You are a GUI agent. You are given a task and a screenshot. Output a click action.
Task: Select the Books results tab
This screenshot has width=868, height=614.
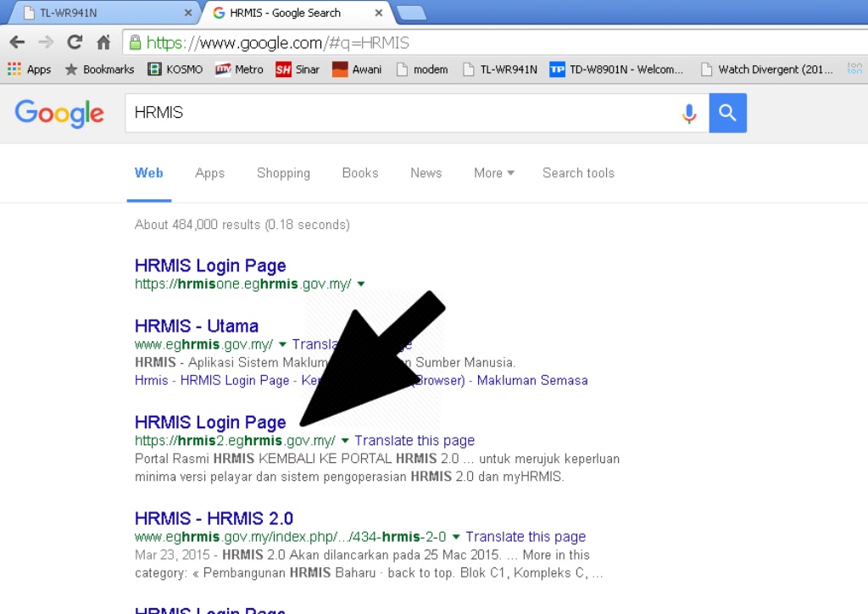[360, 173]
